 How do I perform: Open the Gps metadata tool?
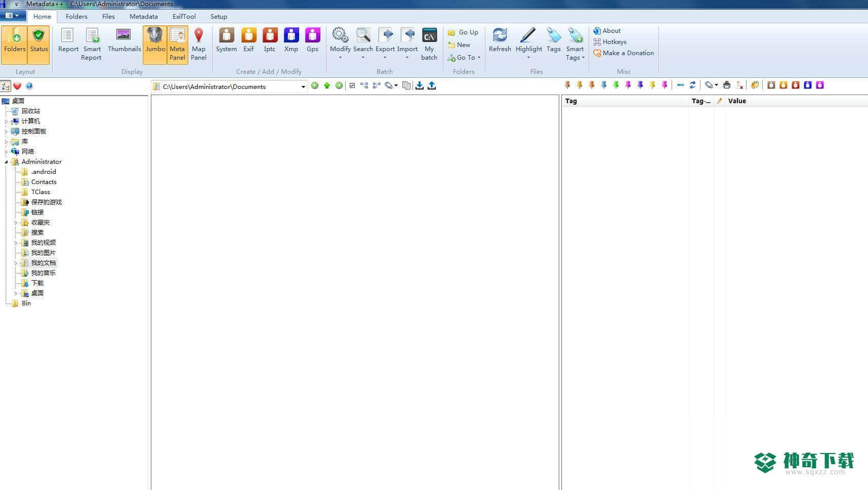coord(312,40)
